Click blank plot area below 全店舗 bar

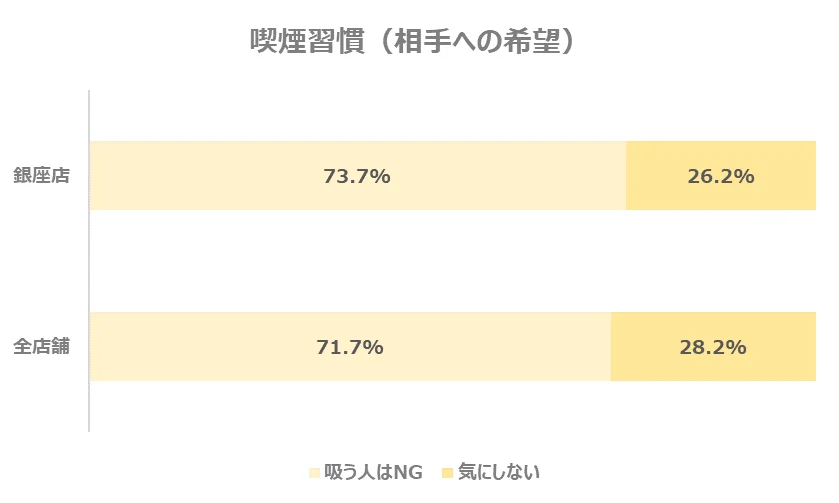point(450,408)
